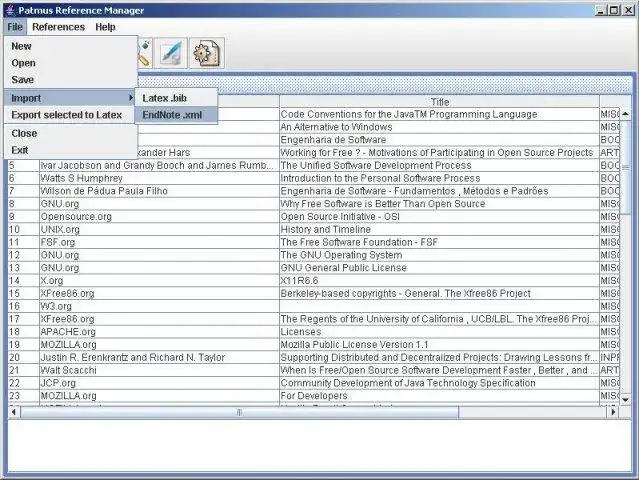The image size is (639, 480).
Task: Select 'Berkeley-based copyrights' title cell
Action: (x=439, y=293)
